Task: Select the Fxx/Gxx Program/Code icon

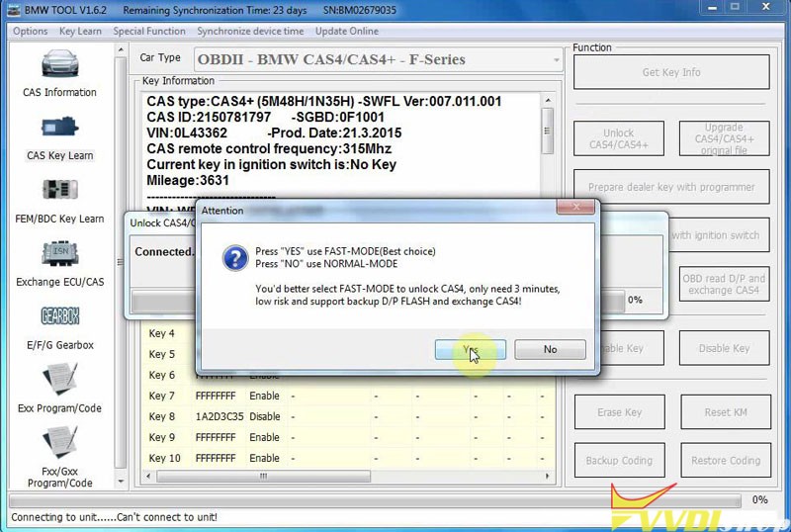Action: pyautogui.click(x=60, y=443)
